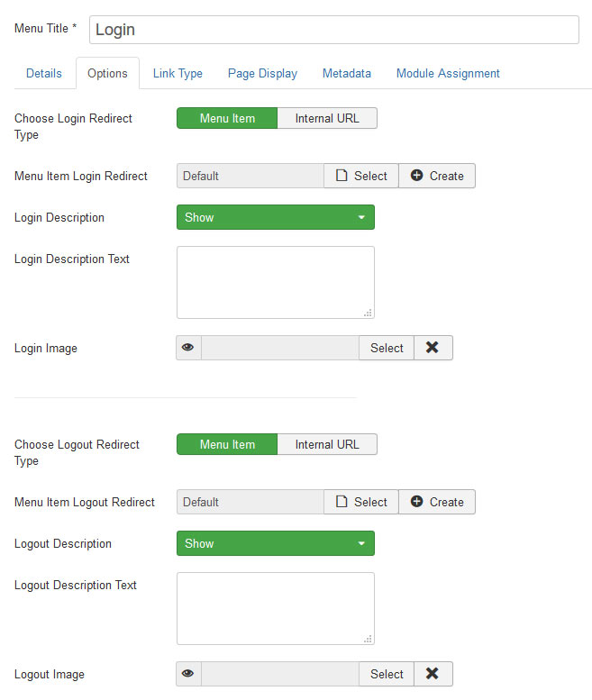Screen dimensions: 592x700
Task: Open the Logout Description Show dropdown
Action: click(x=276, y=543)
